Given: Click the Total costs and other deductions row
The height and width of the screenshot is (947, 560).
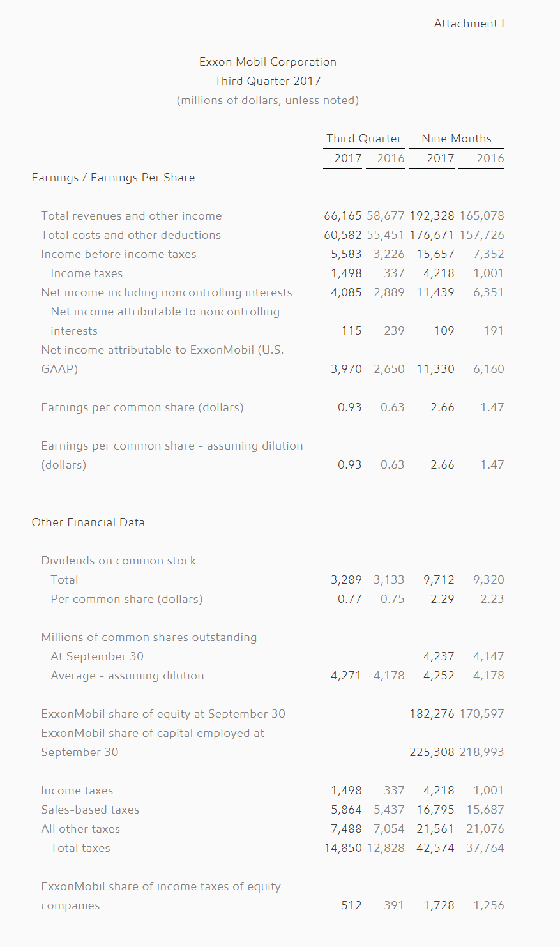Looking at the screenshot, I should pos(273,235).
